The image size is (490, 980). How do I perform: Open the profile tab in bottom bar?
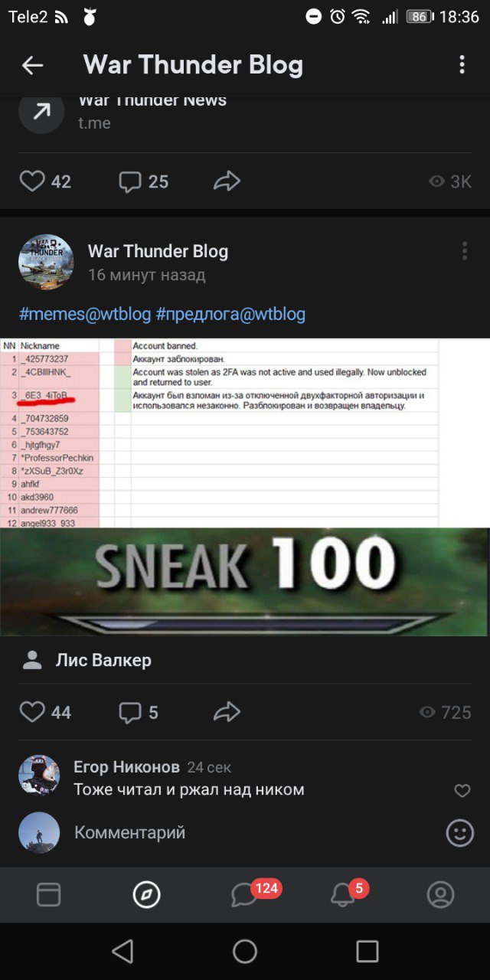coord(441,894)
